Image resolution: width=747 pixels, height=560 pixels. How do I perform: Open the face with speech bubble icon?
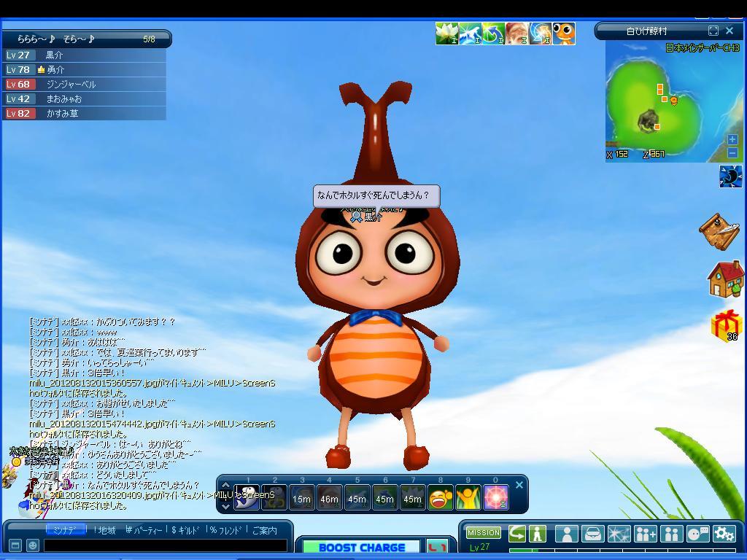pyautogui.click(x=698, y=534)
